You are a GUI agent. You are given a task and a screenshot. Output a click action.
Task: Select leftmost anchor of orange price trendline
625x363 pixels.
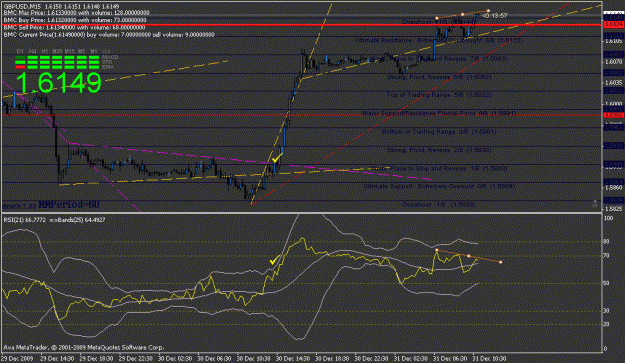[x=437, y=18]
